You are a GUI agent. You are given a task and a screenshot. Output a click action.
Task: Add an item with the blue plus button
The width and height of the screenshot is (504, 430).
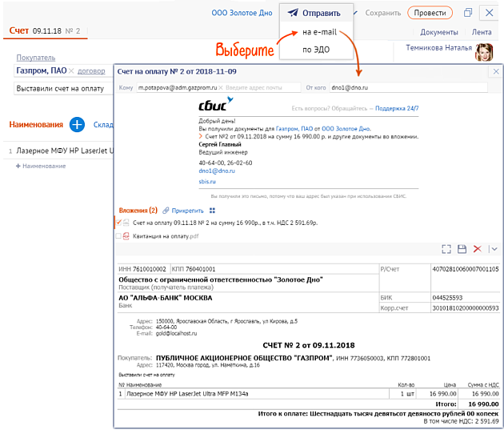77,124
